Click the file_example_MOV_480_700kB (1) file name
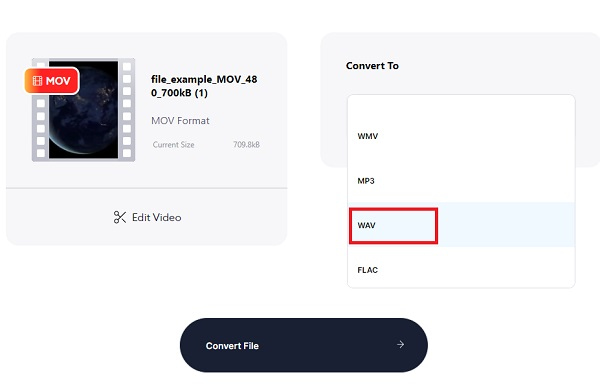 coord(204,86)
